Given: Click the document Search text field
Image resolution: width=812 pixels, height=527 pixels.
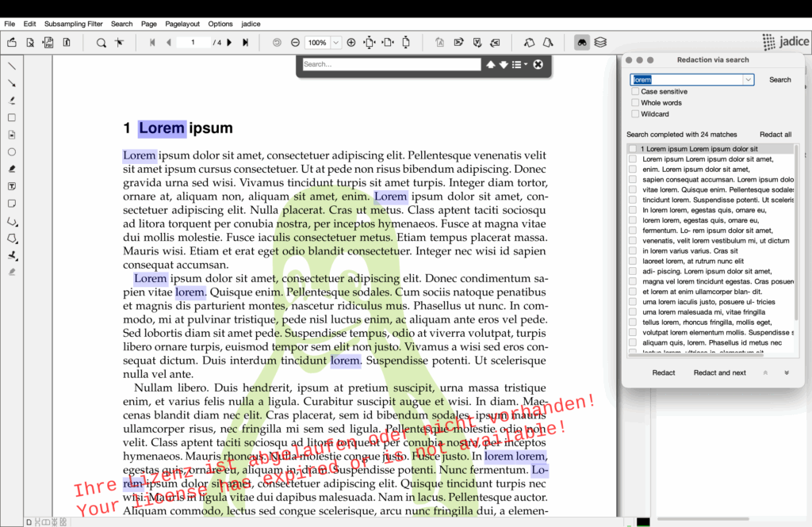Looking at the screenshot, I should click(x=392, y=64).
